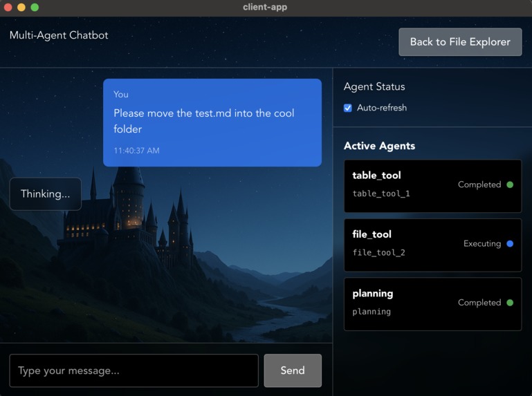The width and height of the screenshot is (532, 396).
Task: Click the Executing label on file_tool card
Action: 482,243
